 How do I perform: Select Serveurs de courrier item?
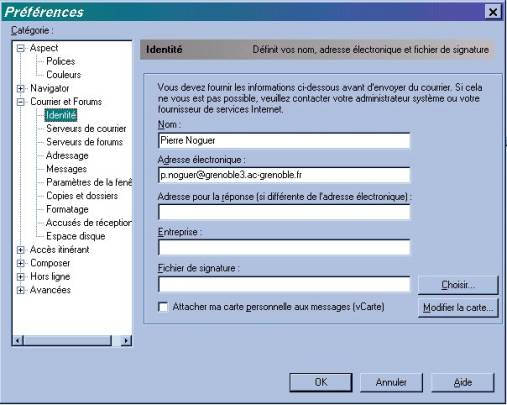click(86, 129)
